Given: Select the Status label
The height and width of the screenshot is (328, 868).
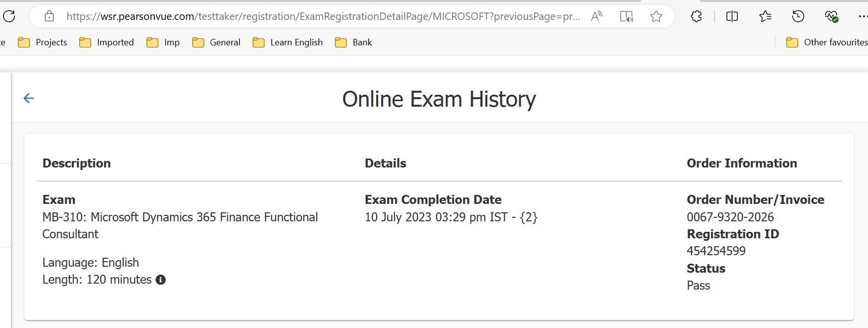Looking at the screenshot, I should (706, 269).
